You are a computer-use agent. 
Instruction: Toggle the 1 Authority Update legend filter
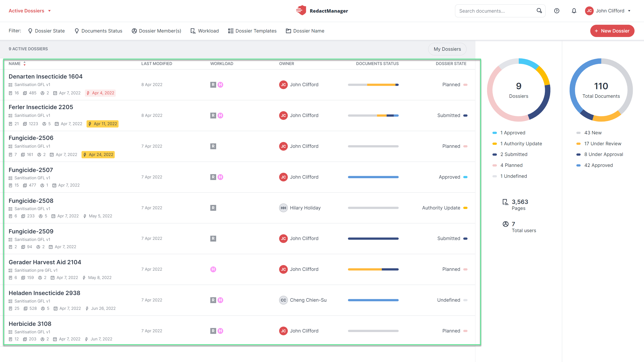tap(517, 144)
